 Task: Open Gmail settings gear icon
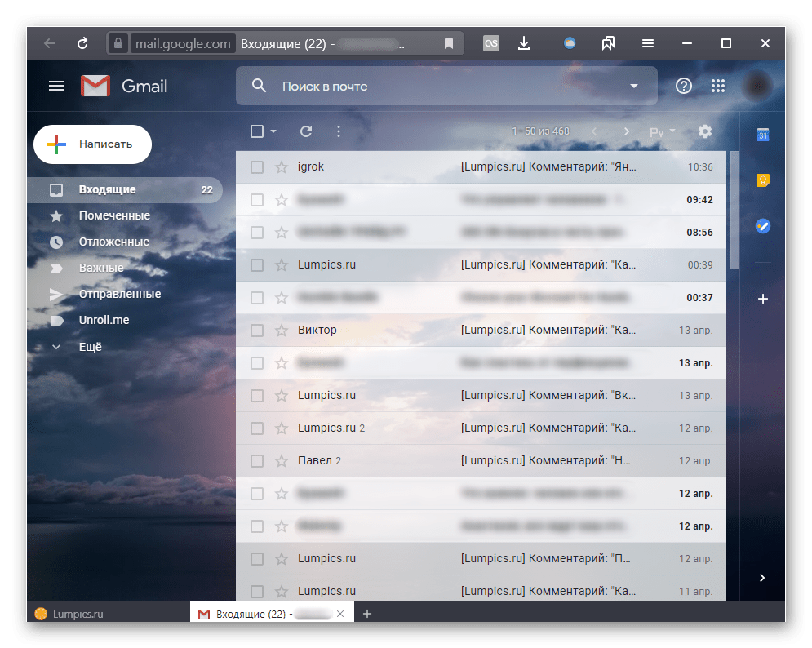point(705,131)
